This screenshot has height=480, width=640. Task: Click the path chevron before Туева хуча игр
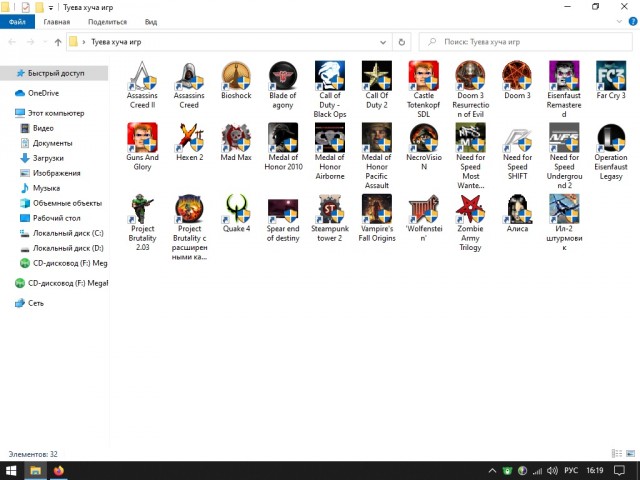pyautogui.click(x=84, y=42)
